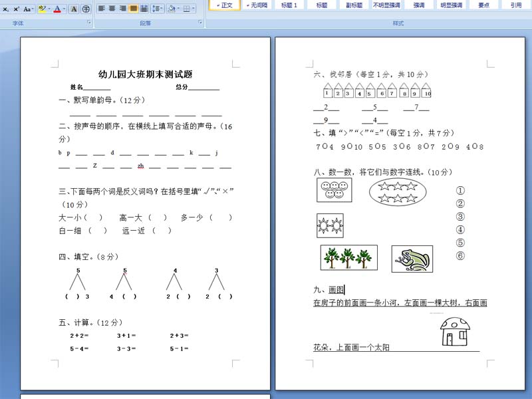Screen dimensions: 532x399
Task: Select the 正文 style
Action: [x=224, y=5]
